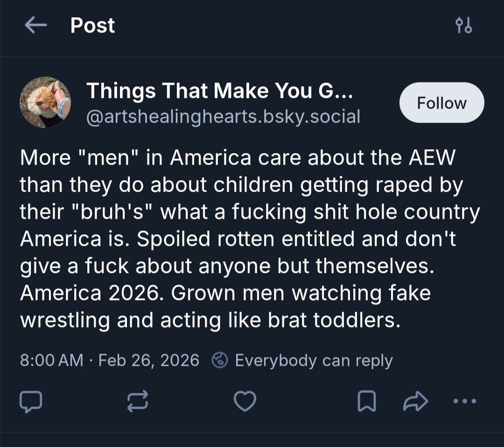Reply to the post via speech bubble icon
Image resolution: width=504 pixels, height=447 pixels.
tap(31, 401)
